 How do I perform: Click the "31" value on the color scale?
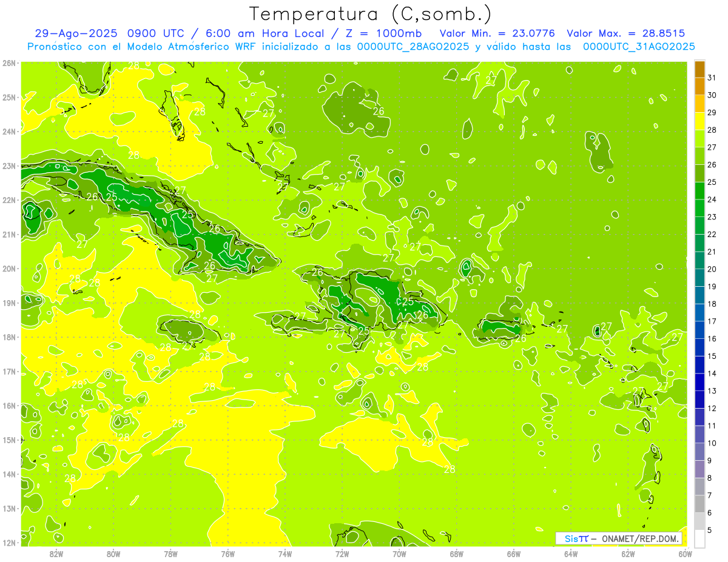712,78
